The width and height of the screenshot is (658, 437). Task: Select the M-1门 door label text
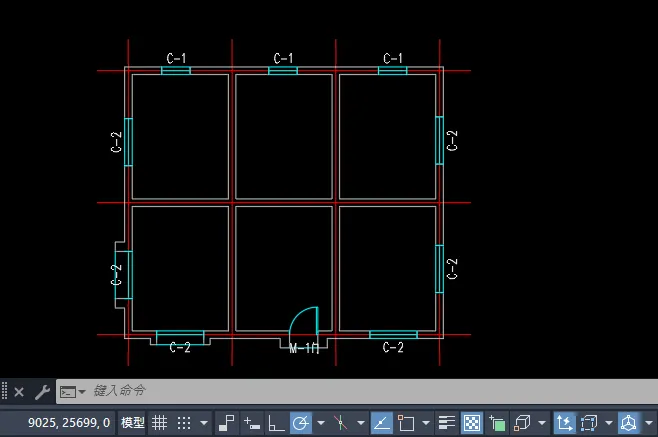click(305, 348)
